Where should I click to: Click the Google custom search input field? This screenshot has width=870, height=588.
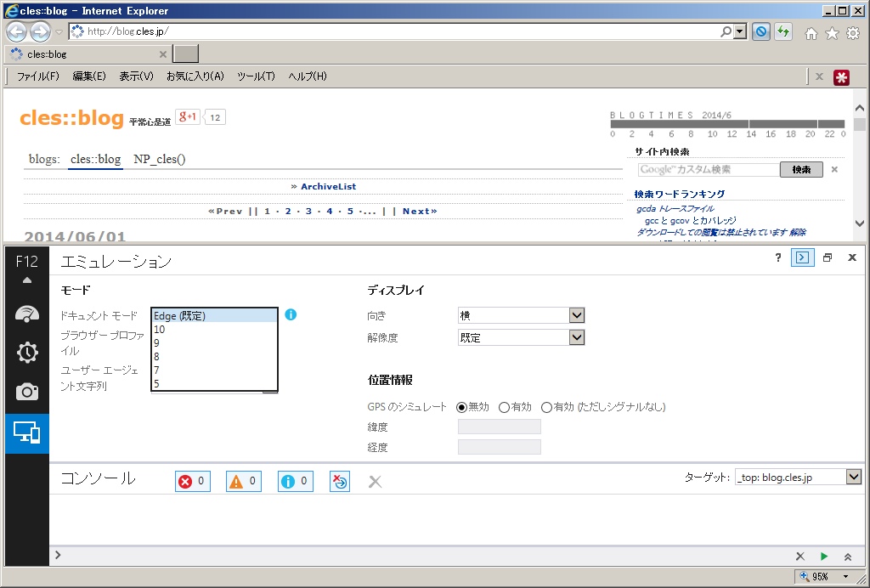tap(708, 170)
